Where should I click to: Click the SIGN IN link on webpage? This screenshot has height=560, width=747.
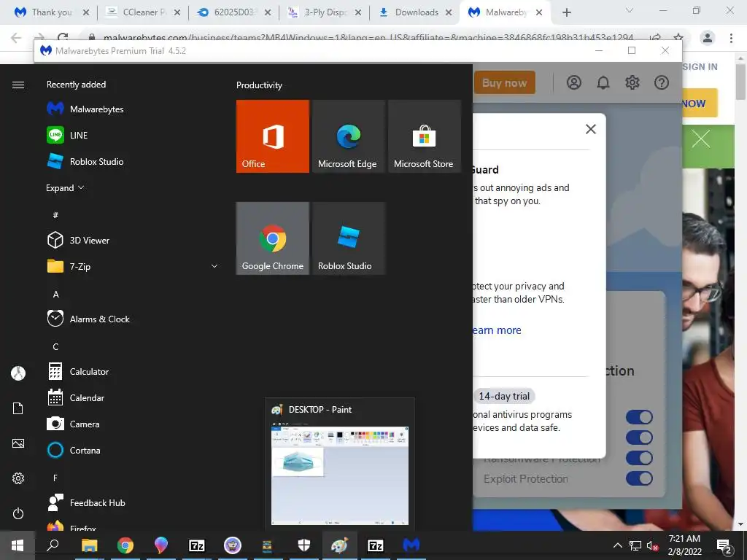[700, 66]
